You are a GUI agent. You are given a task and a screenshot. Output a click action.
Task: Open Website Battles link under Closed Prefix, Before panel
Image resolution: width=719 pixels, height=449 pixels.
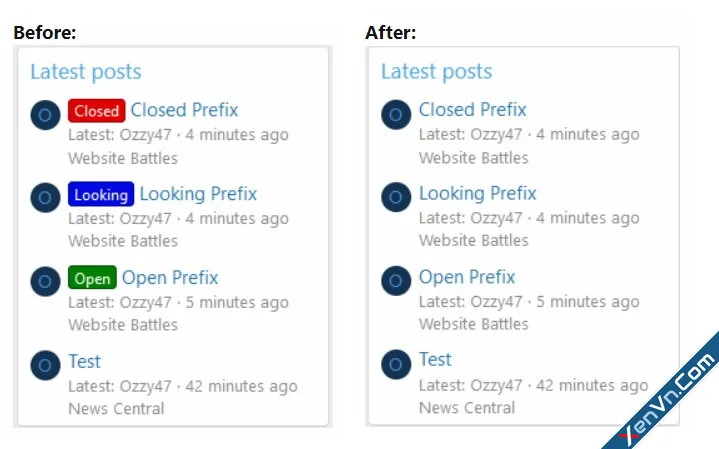tap(123, 158)
